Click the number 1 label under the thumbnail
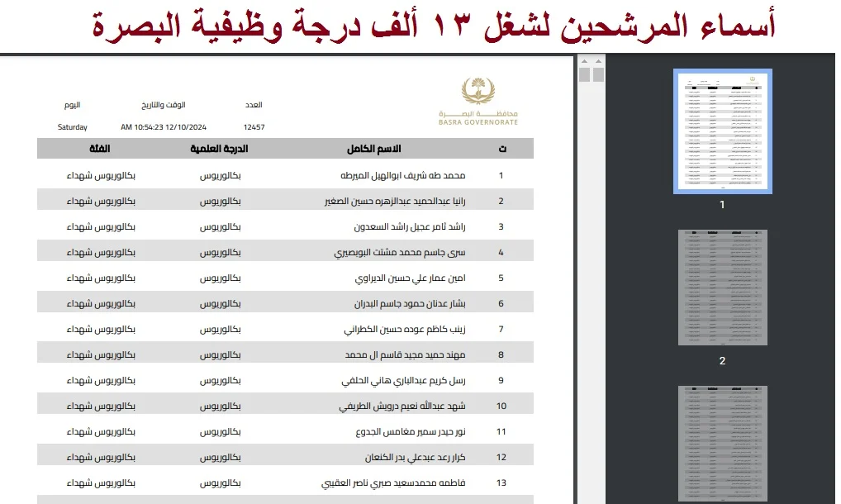The height and width of the screenshot is (504, 841). tap(722, 204)
